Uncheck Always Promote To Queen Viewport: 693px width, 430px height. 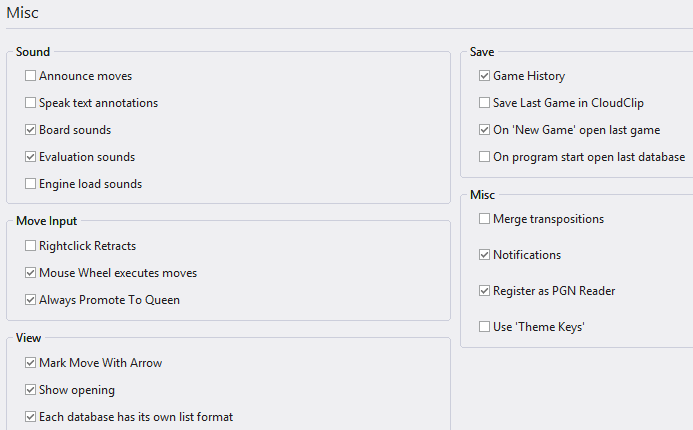click(x=31, y=300)
